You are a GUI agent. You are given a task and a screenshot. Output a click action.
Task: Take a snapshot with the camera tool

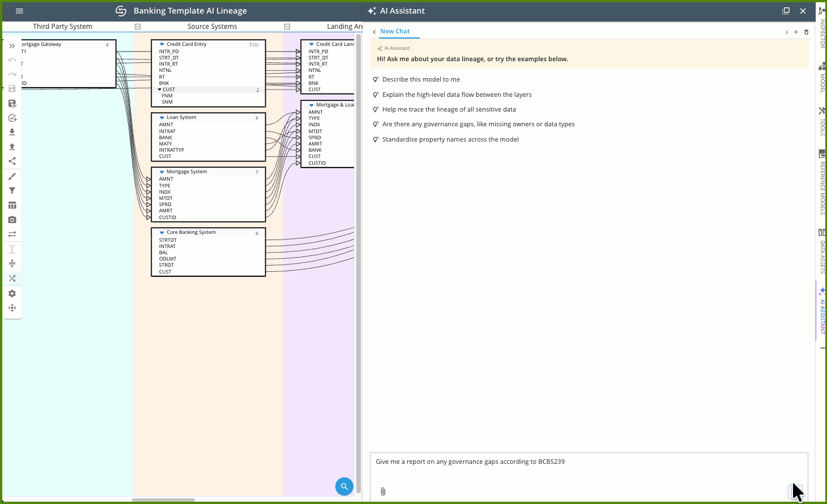12,219
